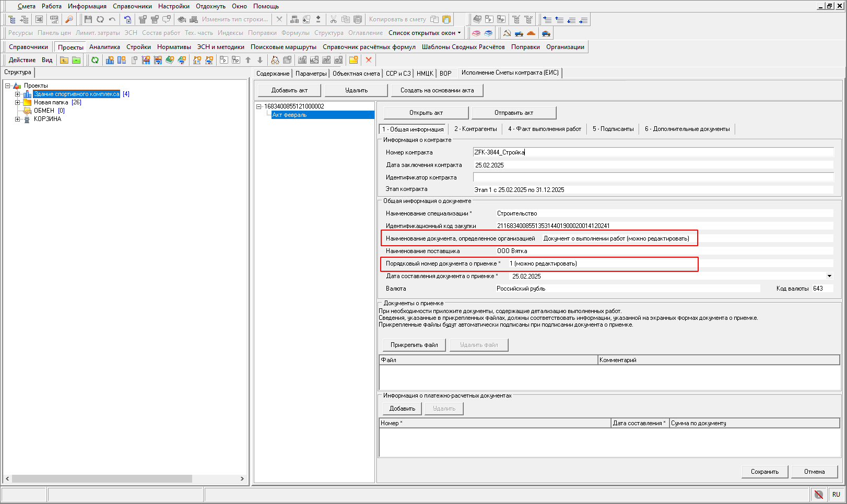Viewport: 847px width, 504px height.
Task: Open the 'Справочники' menu
Action: tap(132, 6)
